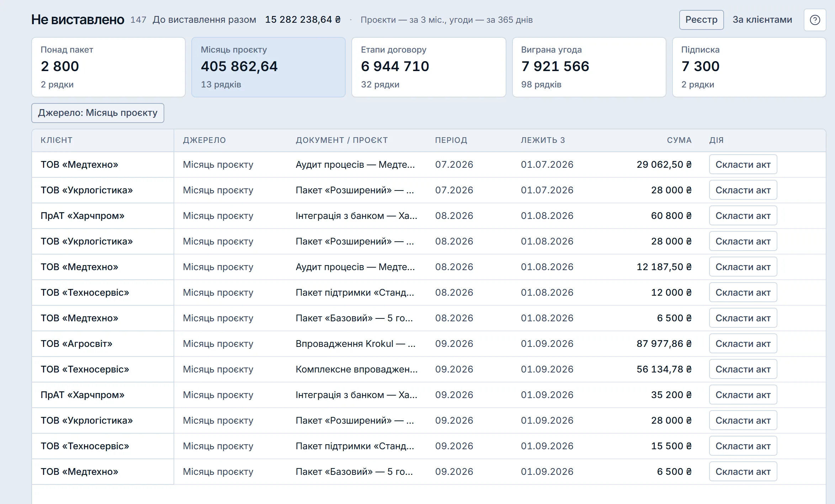The image size is (835, 504).
Task: Click Скласти акт for 56 134,78 ₴ row
Action: tap(743, 369)
